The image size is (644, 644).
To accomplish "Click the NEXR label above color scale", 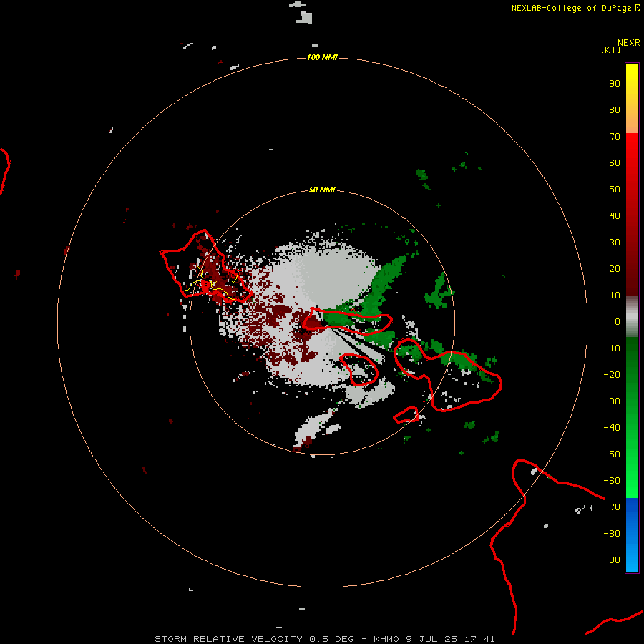I will pyautogui.click(x=629, y=43).
